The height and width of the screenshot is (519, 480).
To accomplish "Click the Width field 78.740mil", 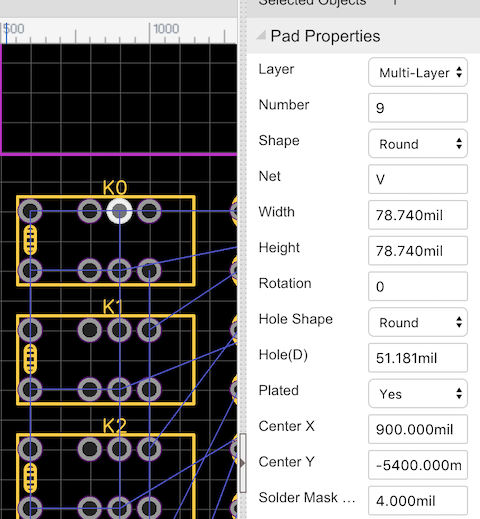I will tap(418, 215).
